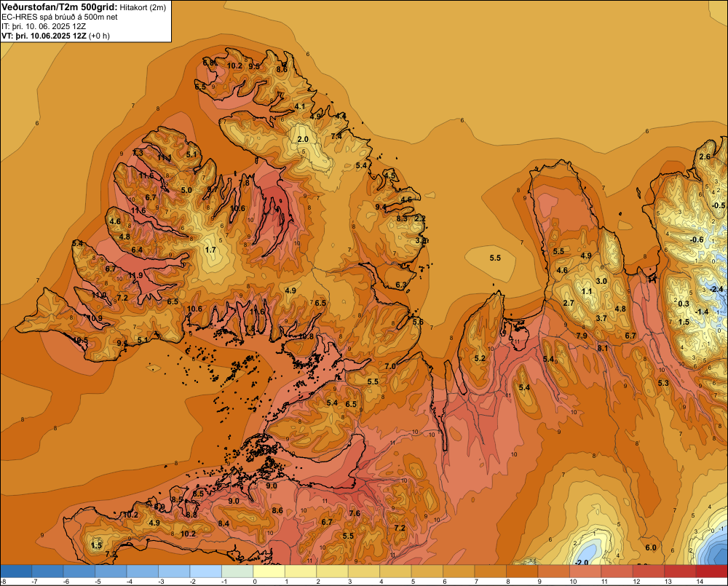Click the 'Veðurstofan/T2m 500grid:' title text
The height and width of the screenshot is (586, 728).
tap(60, 7)
